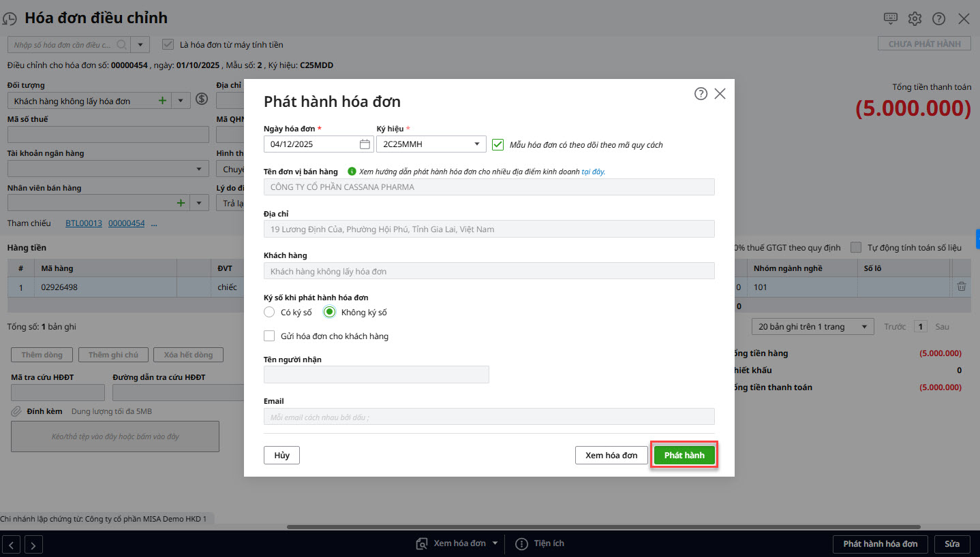
Task: Uncheck Mẫu hóa đơn có theo dõi checkbox
Action: coord(497,144)
